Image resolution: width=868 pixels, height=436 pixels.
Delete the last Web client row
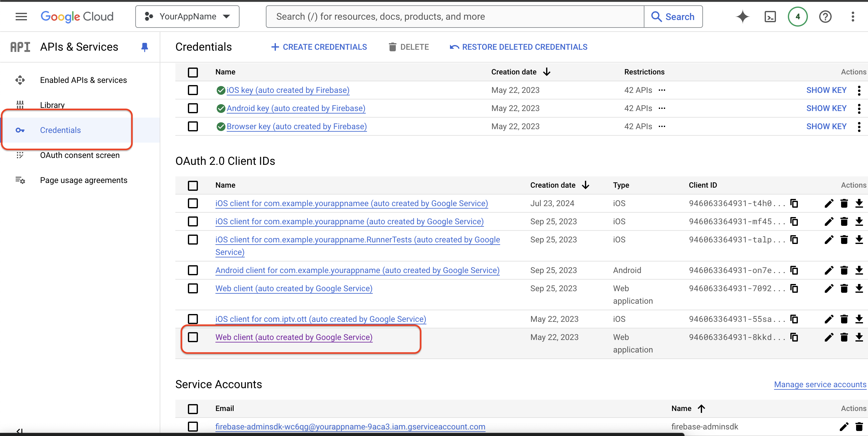pyautogui.click(x=844, y=337)
